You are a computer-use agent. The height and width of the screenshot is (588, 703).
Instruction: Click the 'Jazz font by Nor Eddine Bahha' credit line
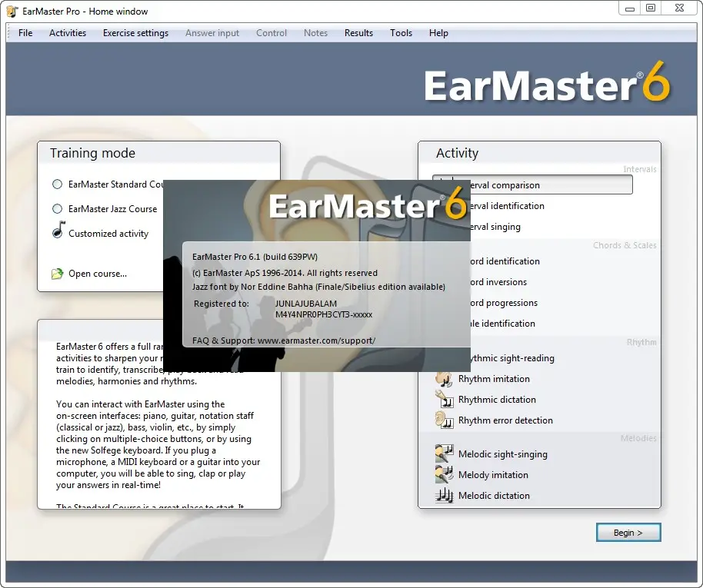318,287
